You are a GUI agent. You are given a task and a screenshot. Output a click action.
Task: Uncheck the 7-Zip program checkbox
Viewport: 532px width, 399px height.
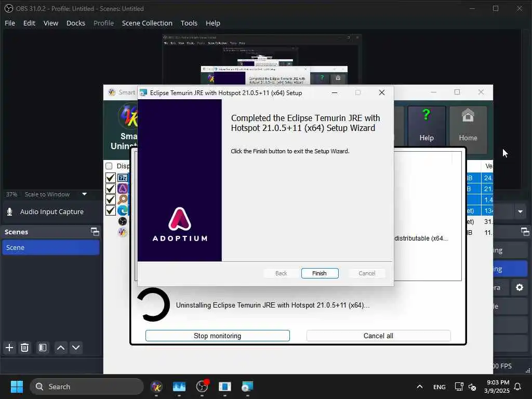pos(110,178)
